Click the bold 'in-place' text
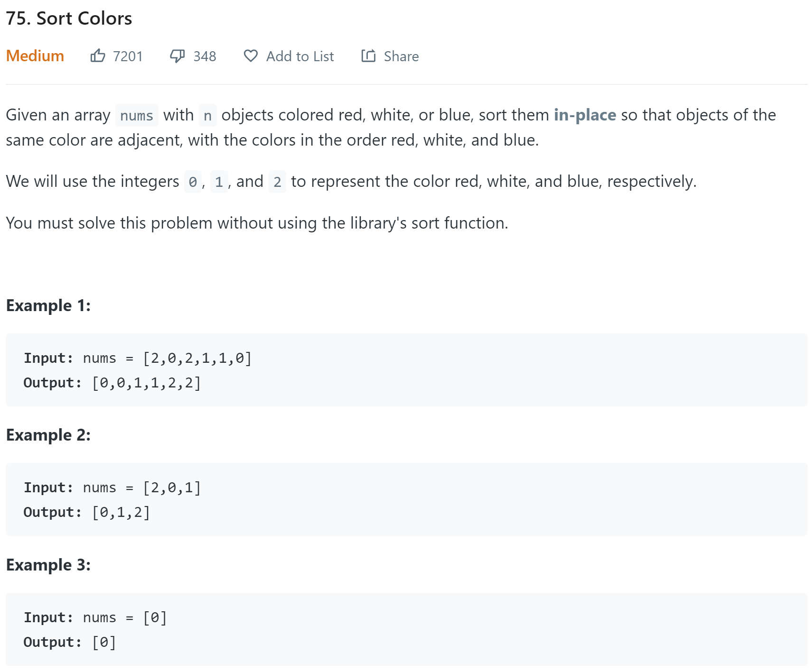Image resolution: width=812 pixels, height=672 pixels. tap(585, 115)
